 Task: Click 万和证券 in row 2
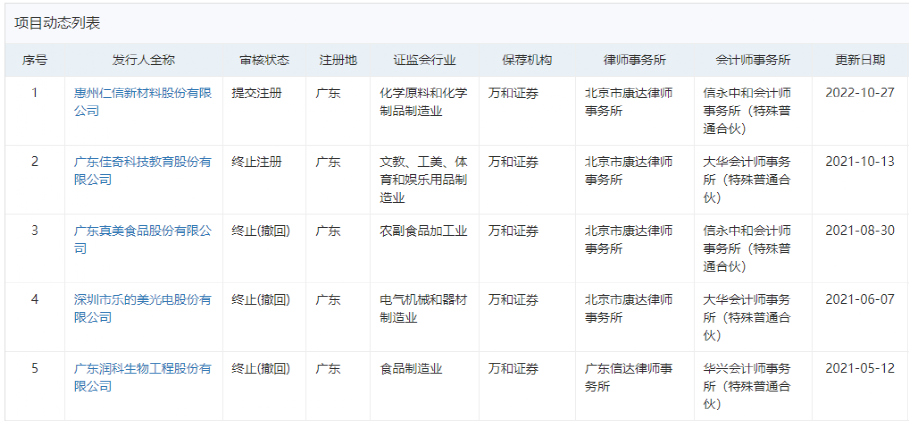pos(513,162)
